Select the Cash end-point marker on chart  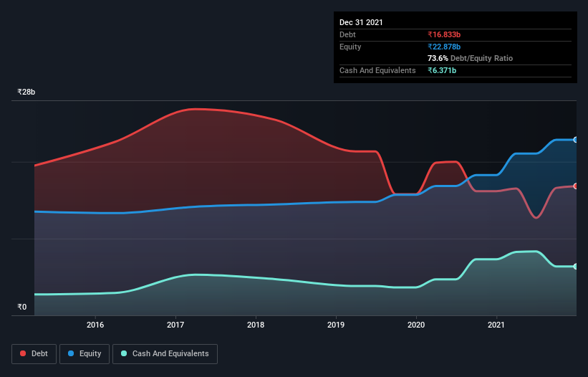pos(576,267)
